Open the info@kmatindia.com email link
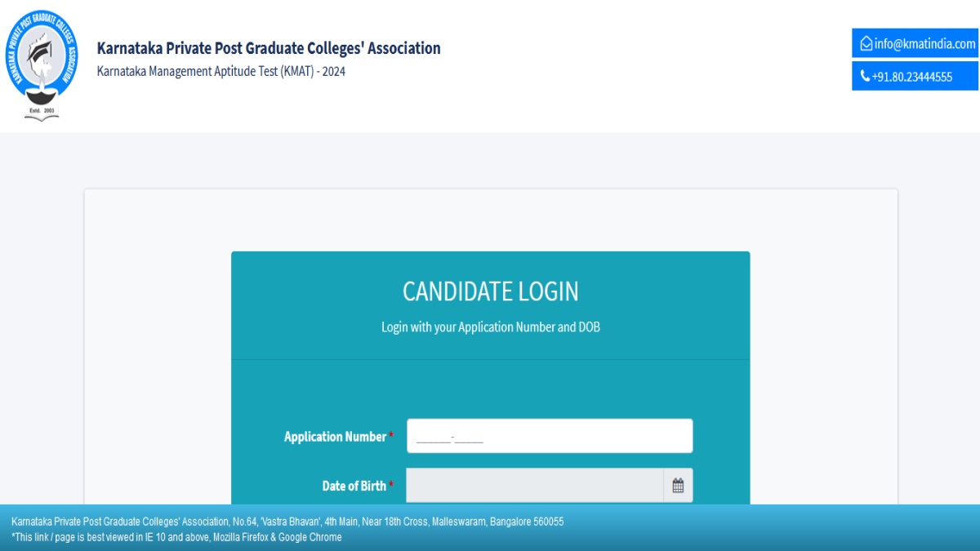This screenshot has height=551, width=980. click(924, 44)
